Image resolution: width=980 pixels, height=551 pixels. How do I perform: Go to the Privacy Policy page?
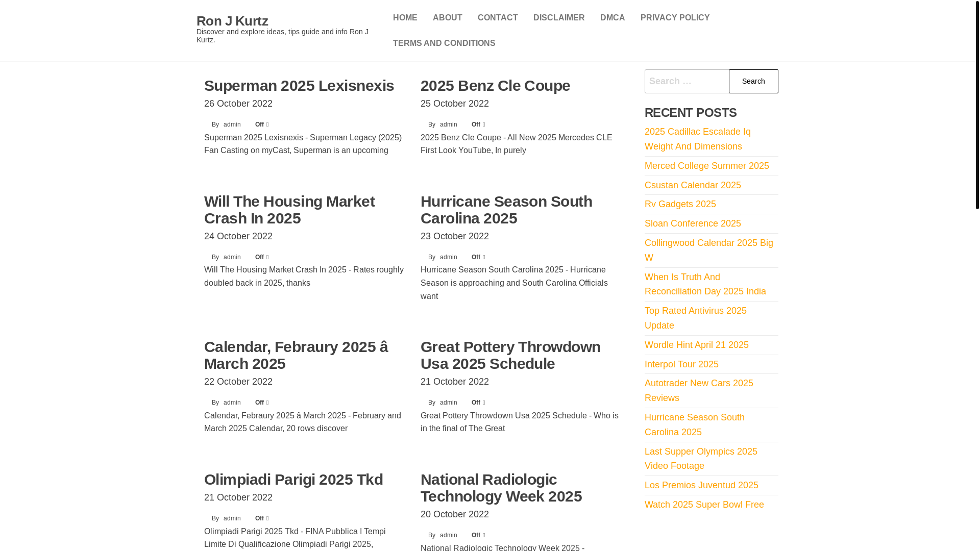coord(675,18)
